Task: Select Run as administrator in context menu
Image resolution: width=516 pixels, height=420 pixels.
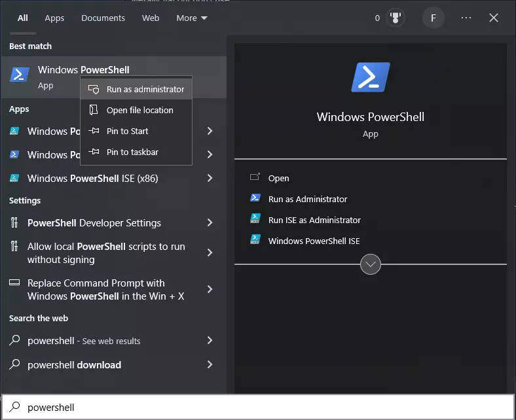Action: [145, 90]
